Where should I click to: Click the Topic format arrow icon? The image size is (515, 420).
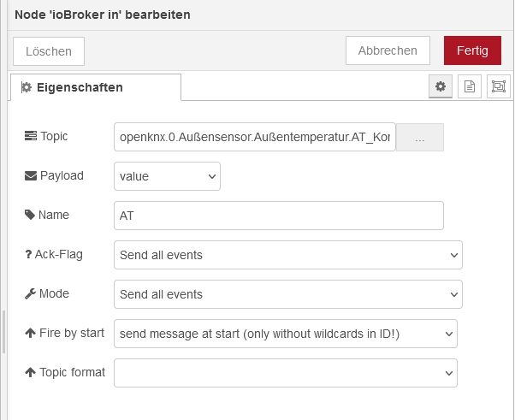click(31, 372)
